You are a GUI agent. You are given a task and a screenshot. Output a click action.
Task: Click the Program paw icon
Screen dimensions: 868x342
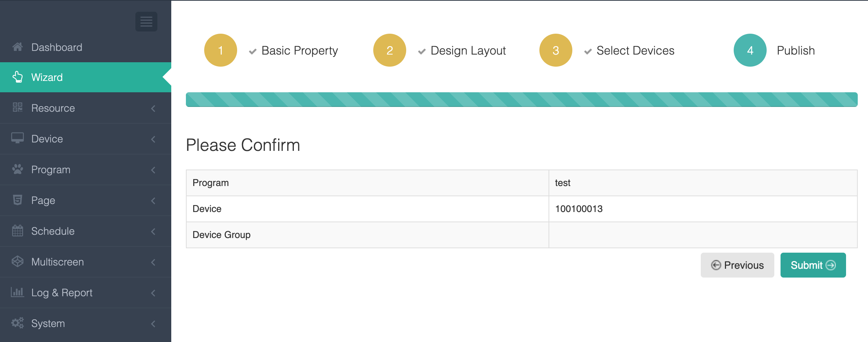pyautogui.click(x=18, y=169)
